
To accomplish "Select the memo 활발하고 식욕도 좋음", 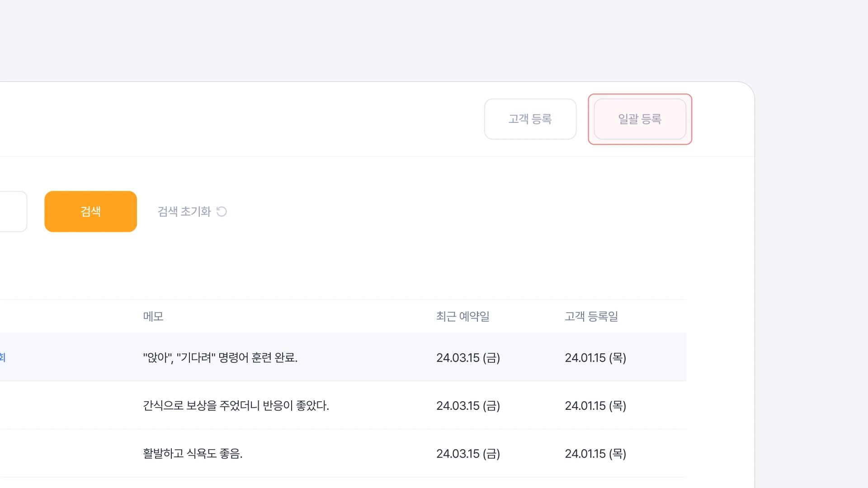I will pyautogui.click(x=193, y=454).
